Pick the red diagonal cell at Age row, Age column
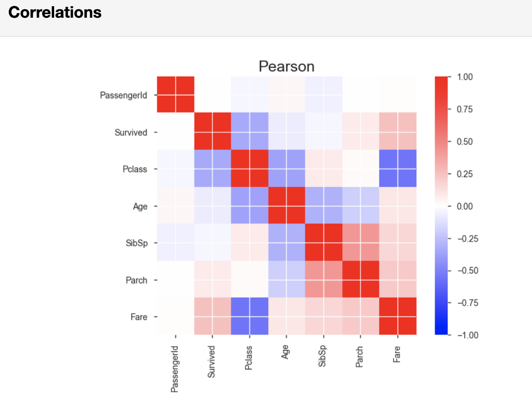The height and width of the screenshot is (401, 532). 286,206
